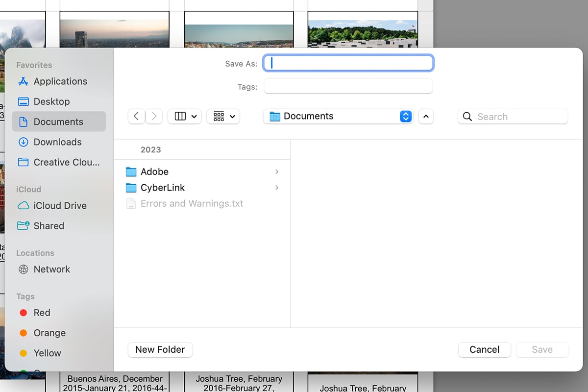
Task: Select Applications in the Favorites sidebar
Action: (60, 81)
